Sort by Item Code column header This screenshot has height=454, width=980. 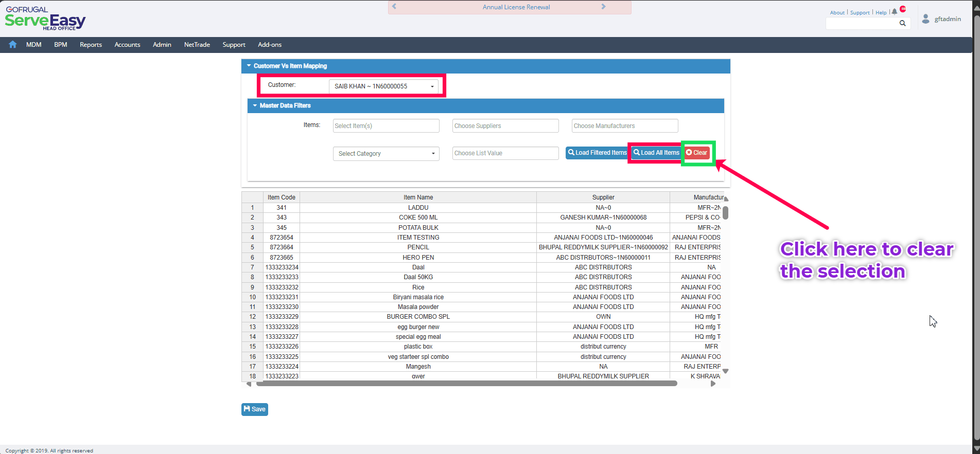[282, 197]
